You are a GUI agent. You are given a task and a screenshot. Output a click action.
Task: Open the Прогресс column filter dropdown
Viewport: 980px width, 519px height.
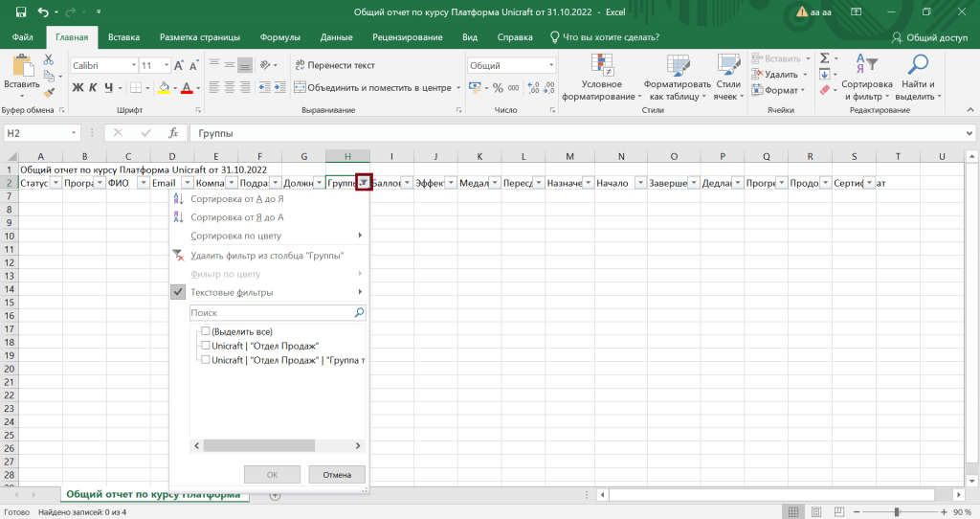(x=781, y=183)
